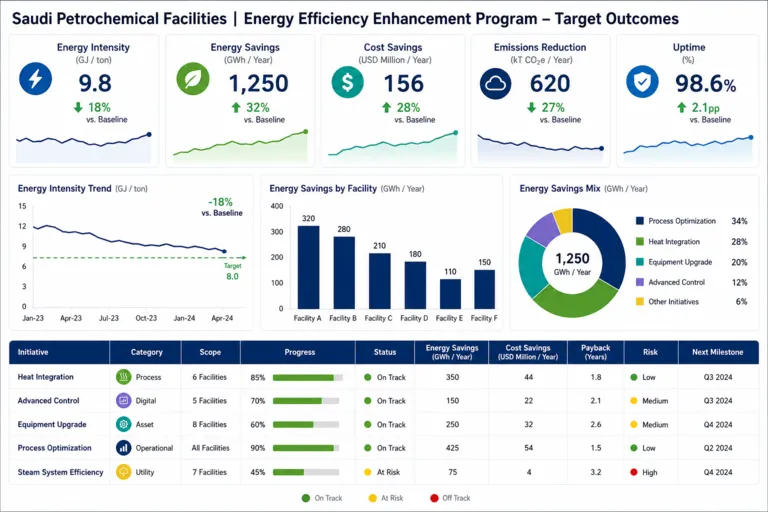Click the Facility C bar labeled 210
768x512 pixels.
pos(380,281)
